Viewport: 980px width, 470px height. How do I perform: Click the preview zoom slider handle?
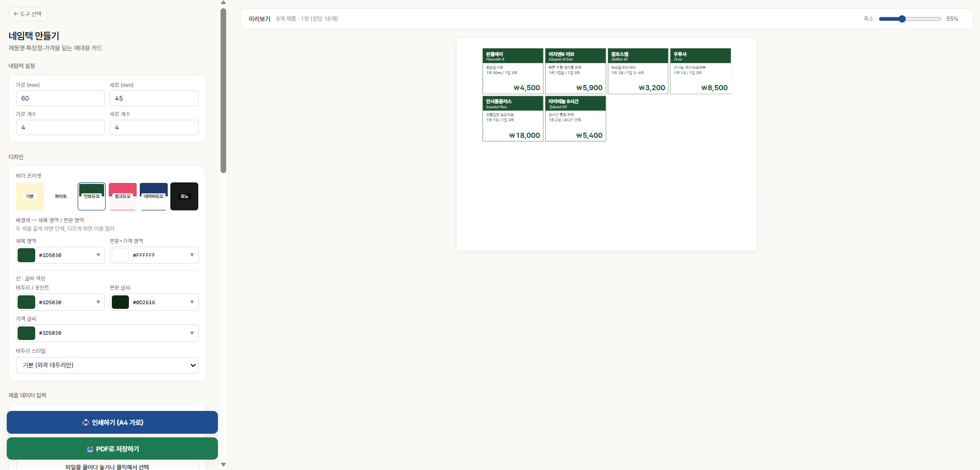coord(902,19)
